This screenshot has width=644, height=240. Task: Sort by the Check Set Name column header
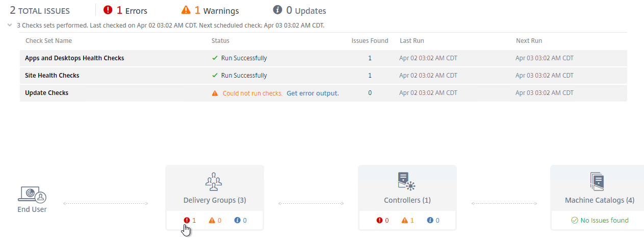pyautogui.click(x=48, y=41)
